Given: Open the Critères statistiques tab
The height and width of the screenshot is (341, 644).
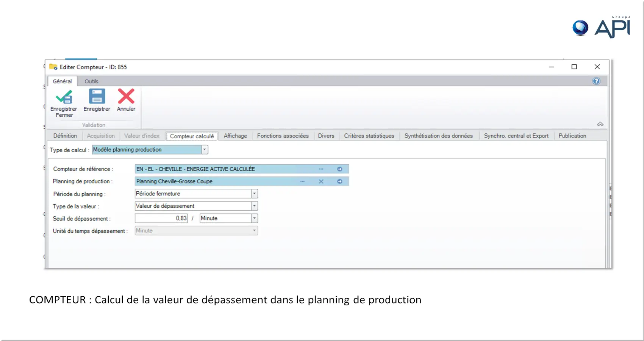Looking at the screenshot, I should tap(369, 136).
